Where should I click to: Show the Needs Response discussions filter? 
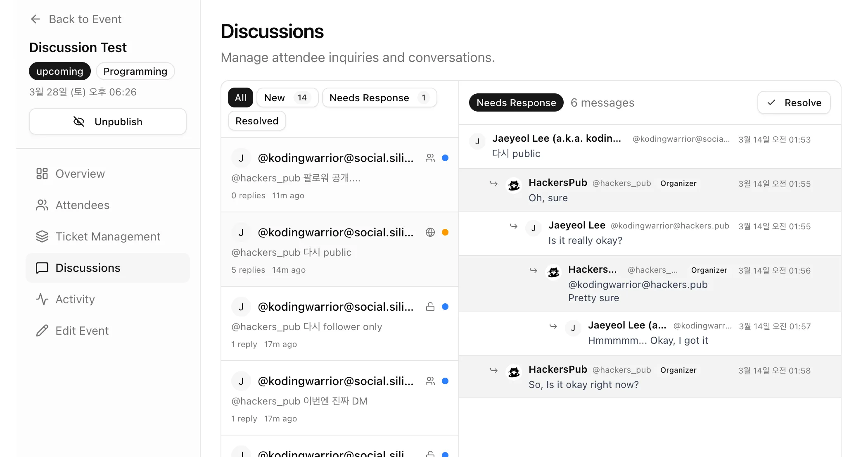pyautogui.click(x=379, y=98)
